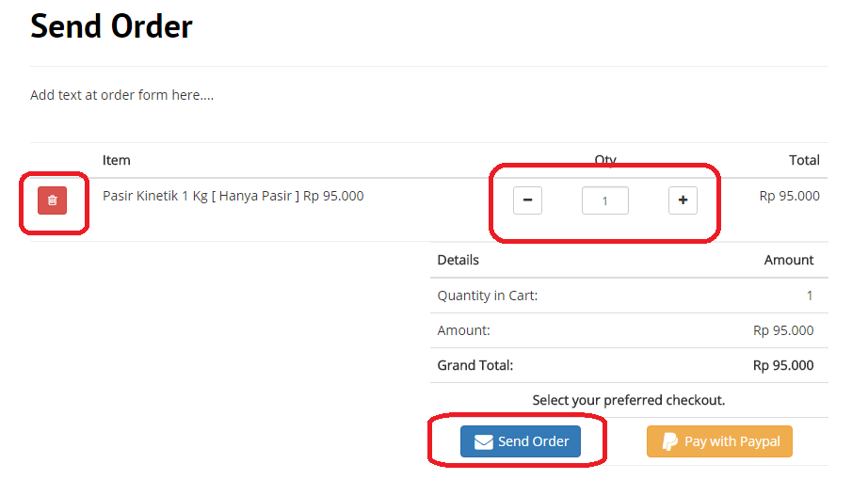The width and height of the screenshot is (868, 480).
Task: Click the 'Select your preferred checkout' text
Action: 629,400
